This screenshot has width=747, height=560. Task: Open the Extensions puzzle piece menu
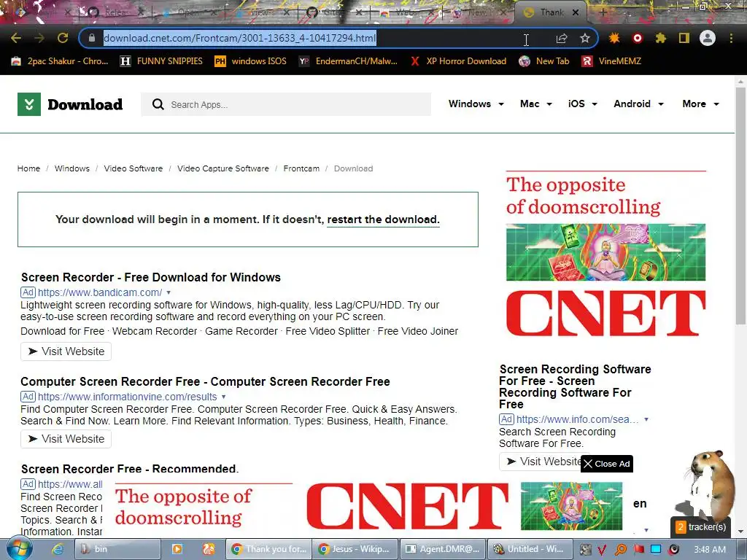[660, 38]
